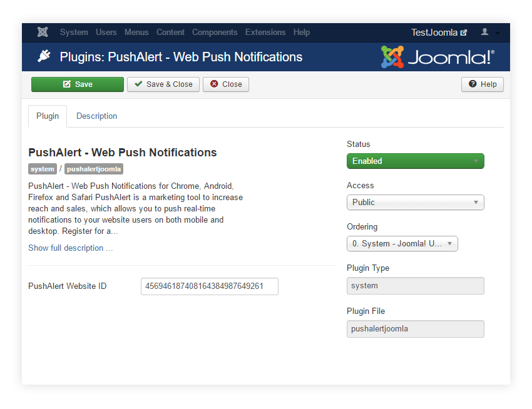This screenshot has height=409, width=532.
Task: Click the PushAlert Website ID label
Action: click(67, 286)
